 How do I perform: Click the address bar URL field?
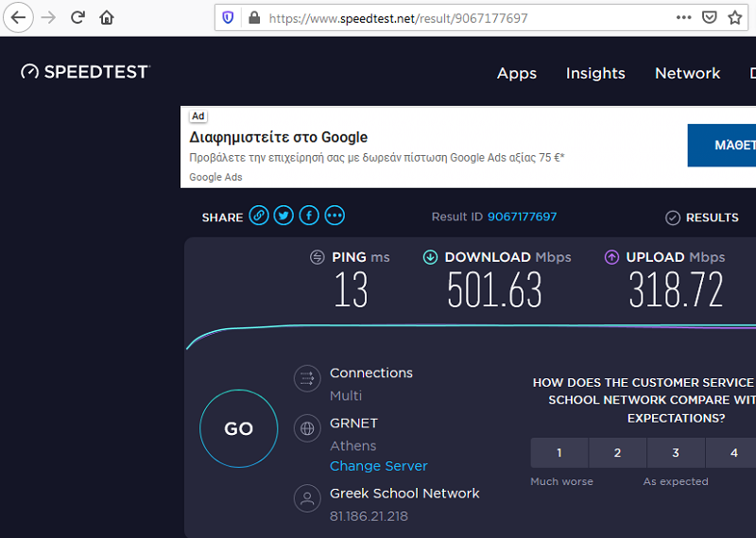pyautogui.click(x=454, y=17)
